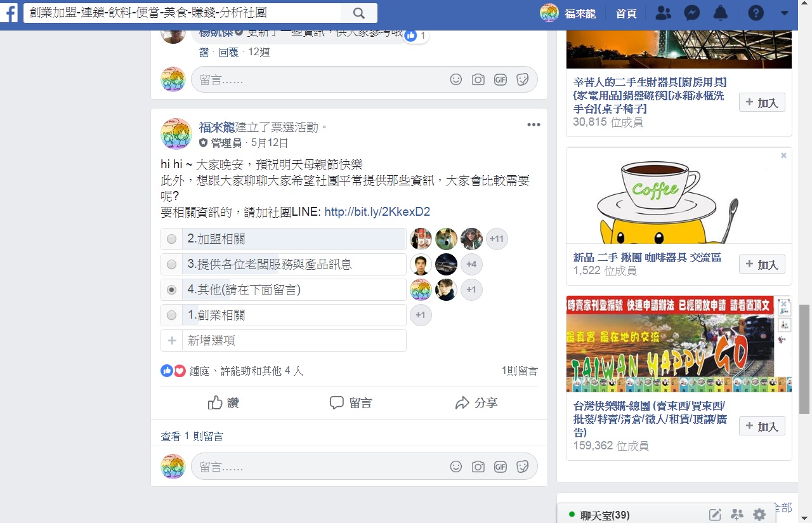Click 加入 for the coffee equipment group
Screen dimensions: 812x523
(762, 264)
